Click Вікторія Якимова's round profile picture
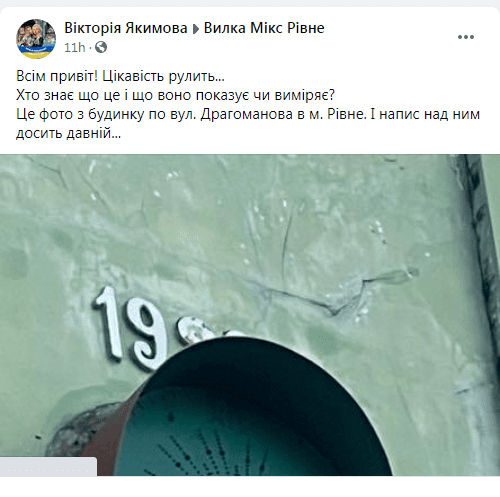Image resolution: width=500 pixels, height=497 pixels. coord(36,39)
